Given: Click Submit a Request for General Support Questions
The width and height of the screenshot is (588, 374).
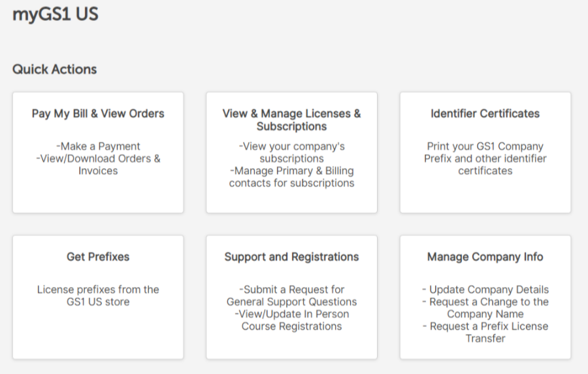Looking at the screenshot, I should pos(292,296).
